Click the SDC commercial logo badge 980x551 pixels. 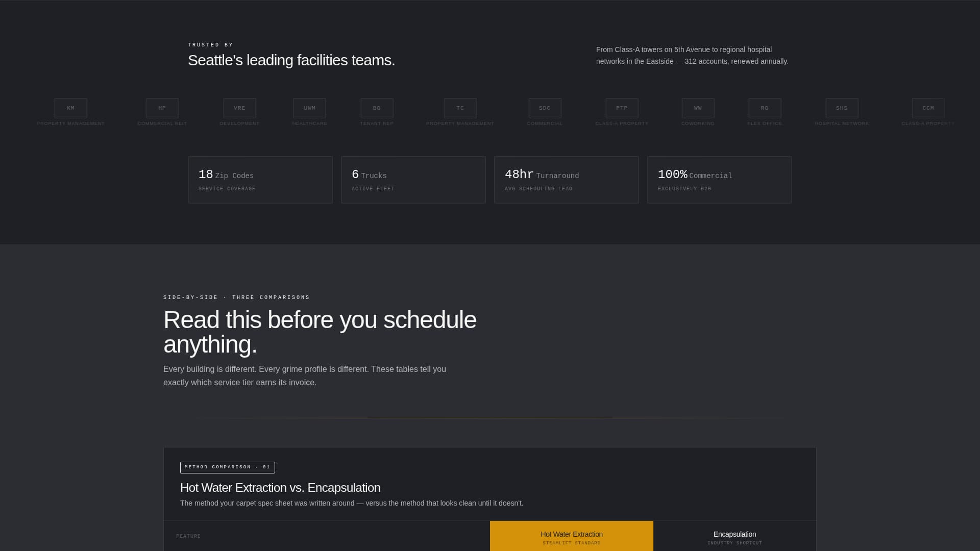click(545, 108)
